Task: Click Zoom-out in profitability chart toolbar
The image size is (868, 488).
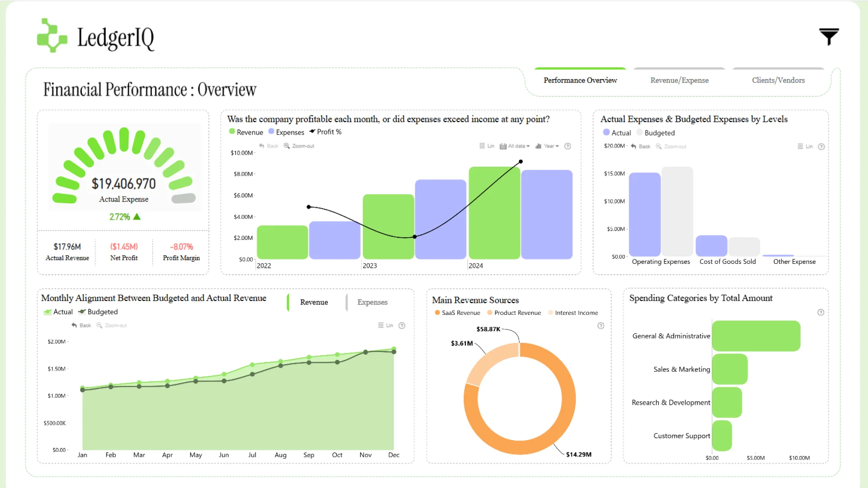Action: [299, 146]
